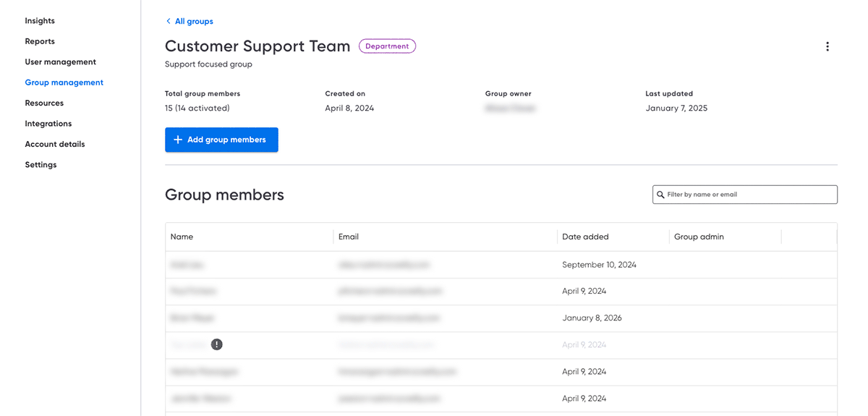This screenshot has height=416, width=868.
Task: Click the April 8, 2024 created date
Action: pyautogui.click(x=349, y=109)
